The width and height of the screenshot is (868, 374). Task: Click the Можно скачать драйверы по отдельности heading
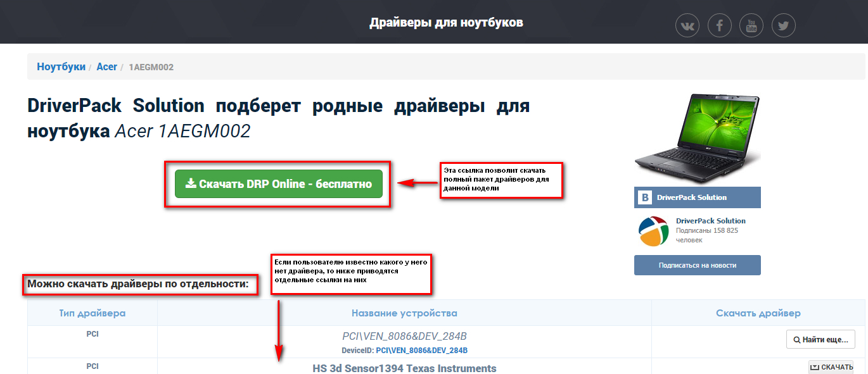point(138,284)
